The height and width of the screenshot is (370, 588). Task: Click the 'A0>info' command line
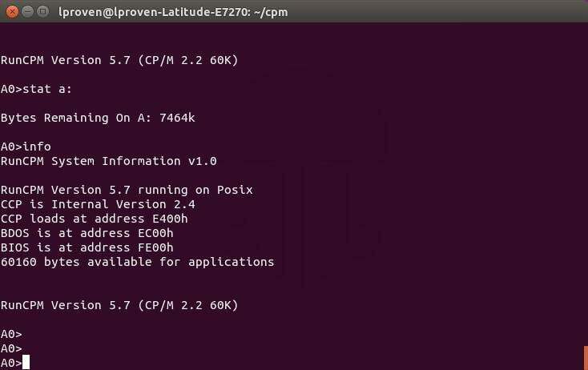pos(26,147)
